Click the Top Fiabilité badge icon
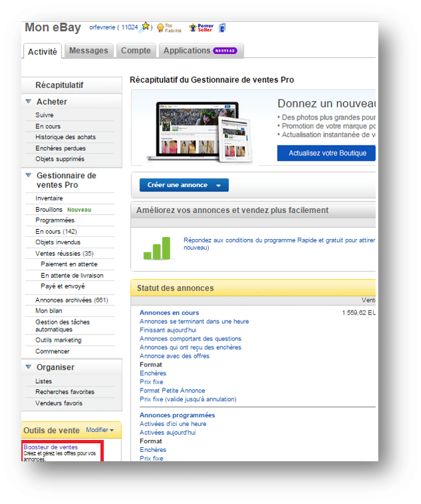Screen dimensions: 421x504 (x=169, y=28)
